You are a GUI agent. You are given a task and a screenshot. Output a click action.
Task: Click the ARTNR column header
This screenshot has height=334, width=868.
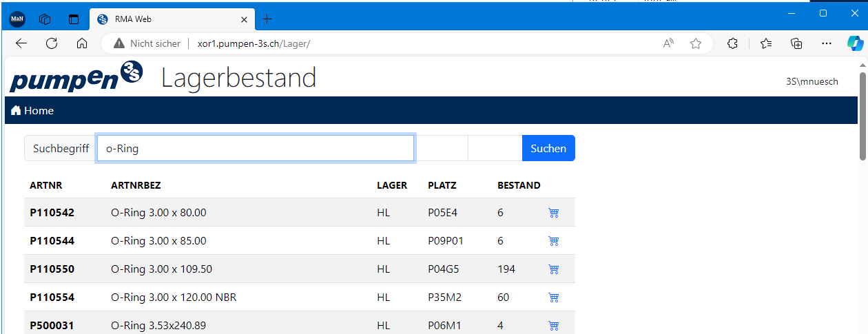(46, 185)
